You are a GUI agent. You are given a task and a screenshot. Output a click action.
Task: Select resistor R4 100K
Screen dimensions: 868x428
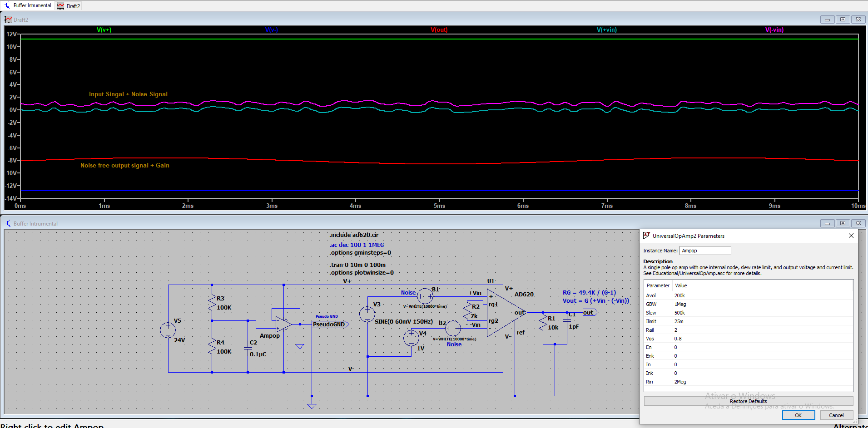(212, 347)
